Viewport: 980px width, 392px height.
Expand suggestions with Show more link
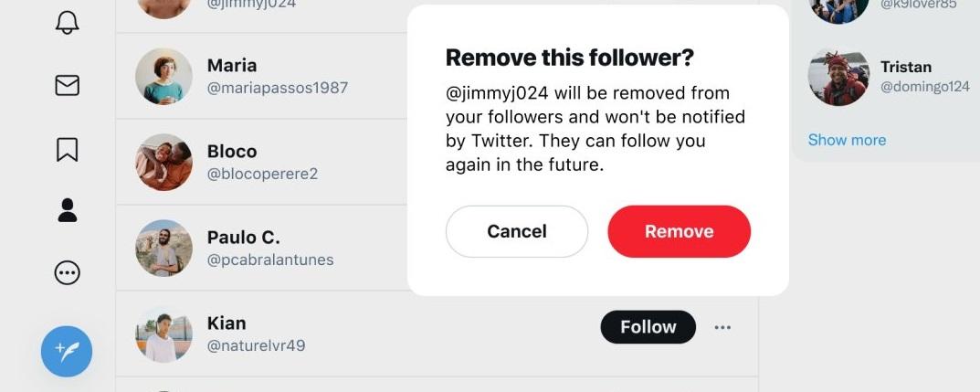click(847, 140)
